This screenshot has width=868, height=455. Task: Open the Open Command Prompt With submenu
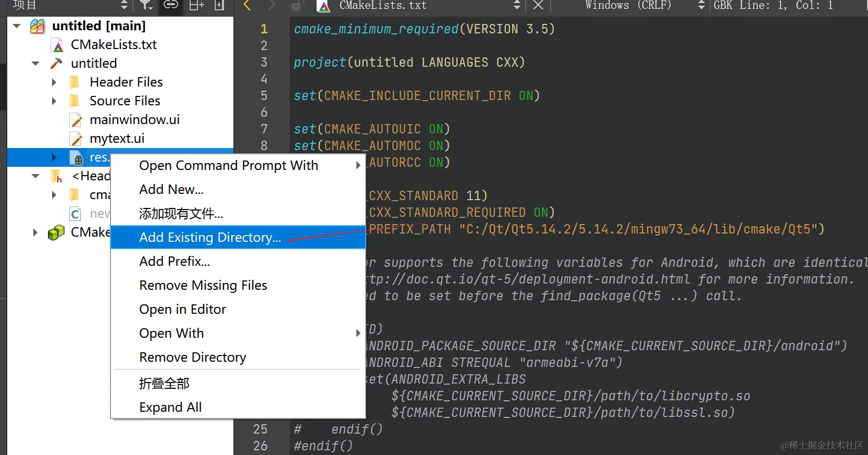pyautogui.click(x=238, y=165)
